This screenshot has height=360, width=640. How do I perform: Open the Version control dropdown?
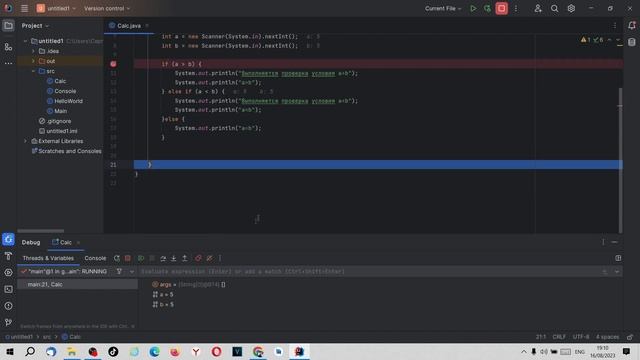[x=107, y=8]
